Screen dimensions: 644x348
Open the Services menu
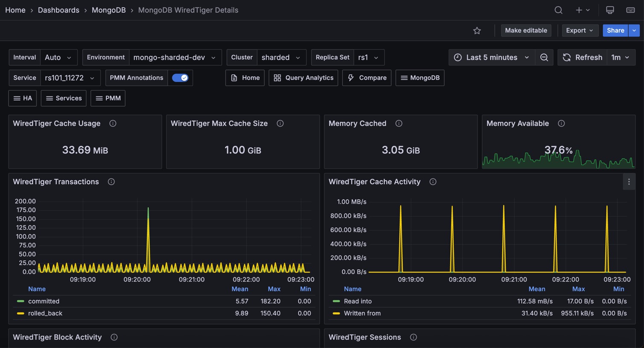click(x=64, y=99)
